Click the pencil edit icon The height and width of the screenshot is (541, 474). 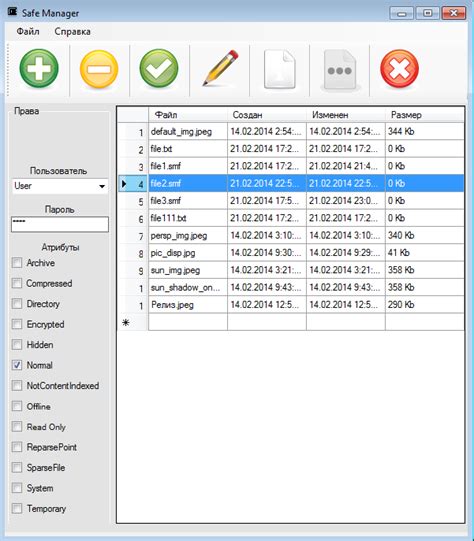(x=220, y=68)
